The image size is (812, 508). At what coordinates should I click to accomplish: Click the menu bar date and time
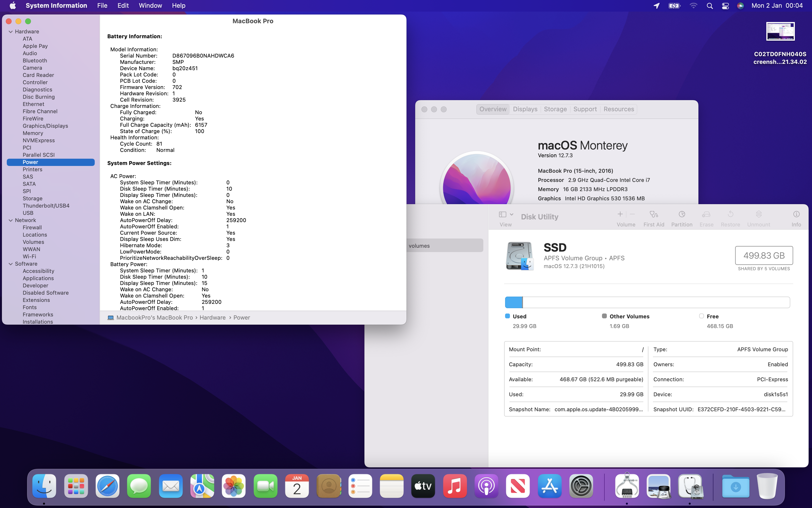coord(777,6)
